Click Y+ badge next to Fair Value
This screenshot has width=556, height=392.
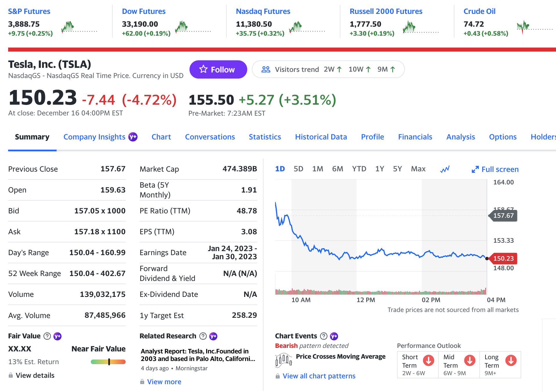tap(57, 336)
